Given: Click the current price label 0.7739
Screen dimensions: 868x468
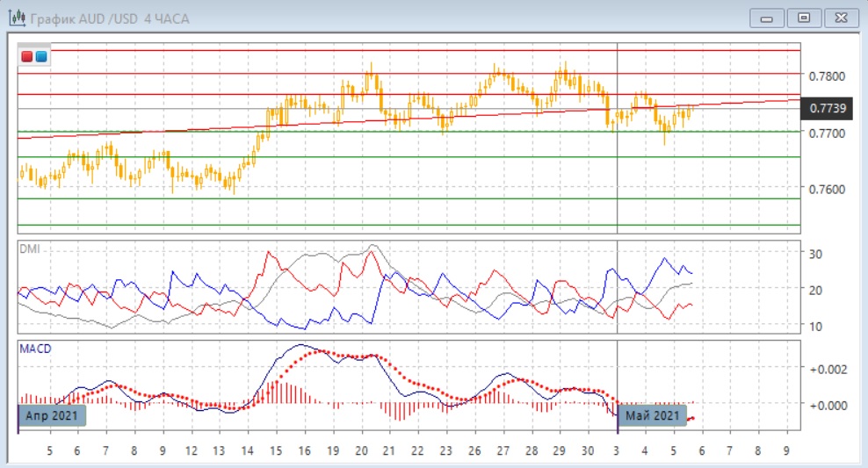Looking at the screenshot, I should [x=825, y=108].
